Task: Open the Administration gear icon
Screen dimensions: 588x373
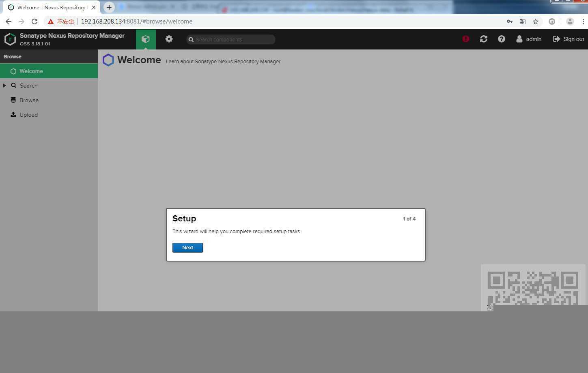Action: (x=169, y=39)
